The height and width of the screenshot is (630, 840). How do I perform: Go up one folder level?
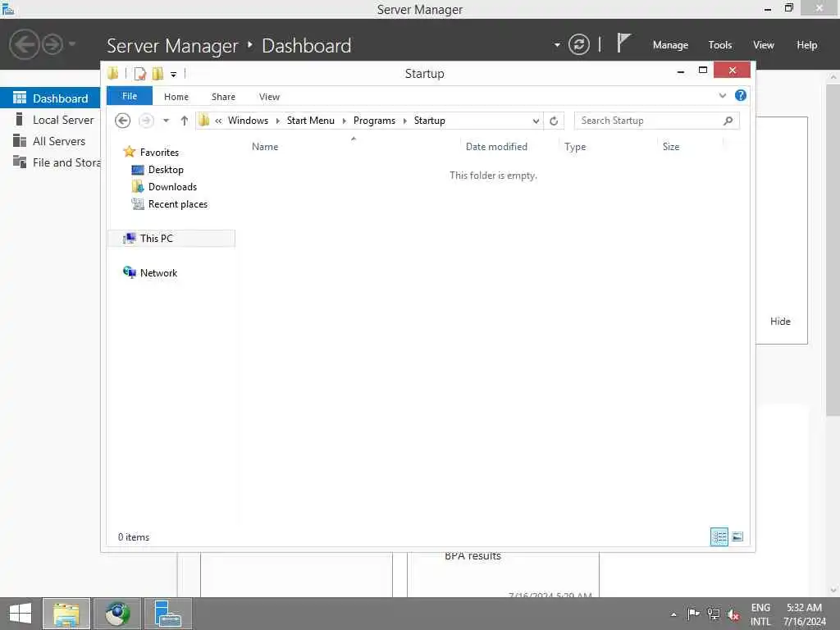click(x=185, y=121)
